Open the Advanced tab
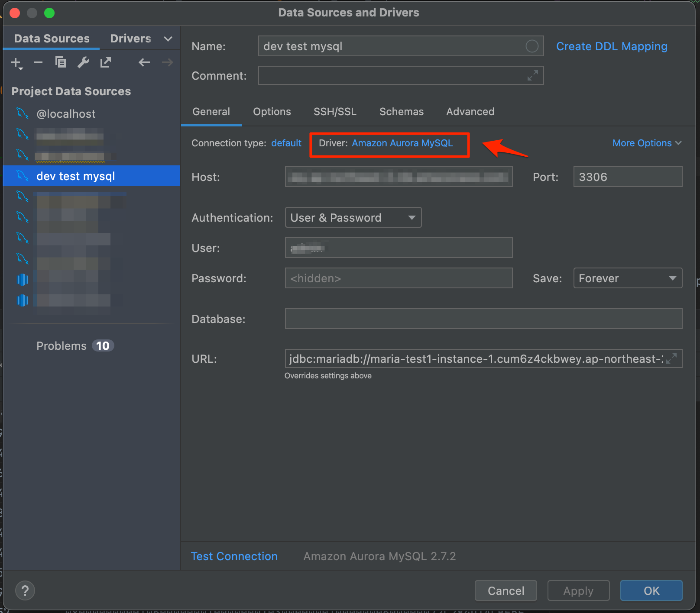 pos(470,112)
